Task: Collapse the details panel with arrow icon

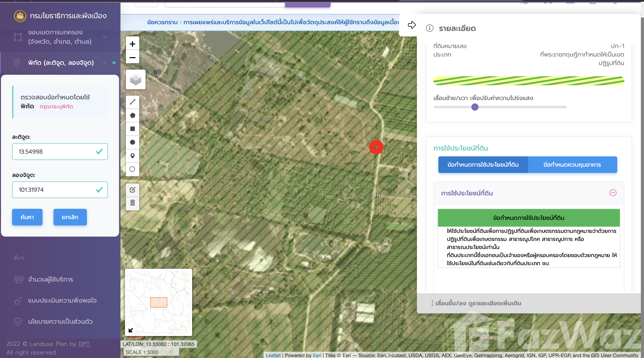Action: (412, 25)
